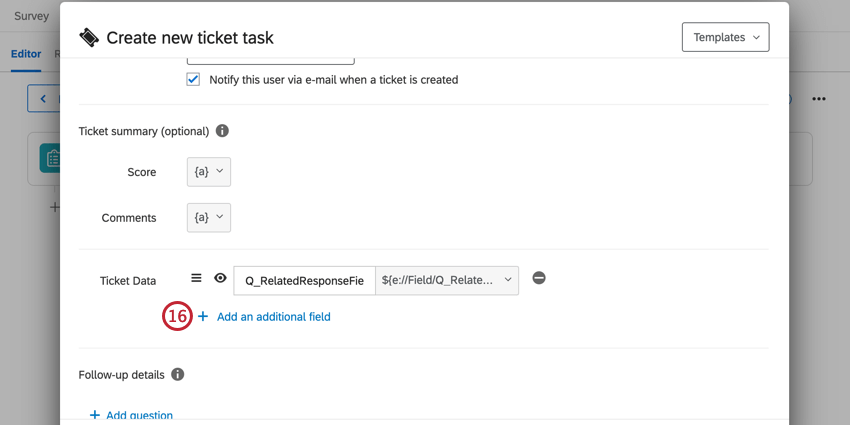Screen dimensions: 850x425
Task: Click the Follow-up details info icon
Action: [178, 375]
